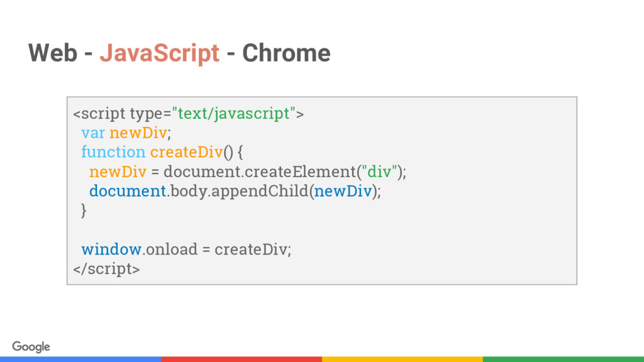Click the Google logo at the bottom left
Viewport: 644px width, 362px height.
(31, 347)
